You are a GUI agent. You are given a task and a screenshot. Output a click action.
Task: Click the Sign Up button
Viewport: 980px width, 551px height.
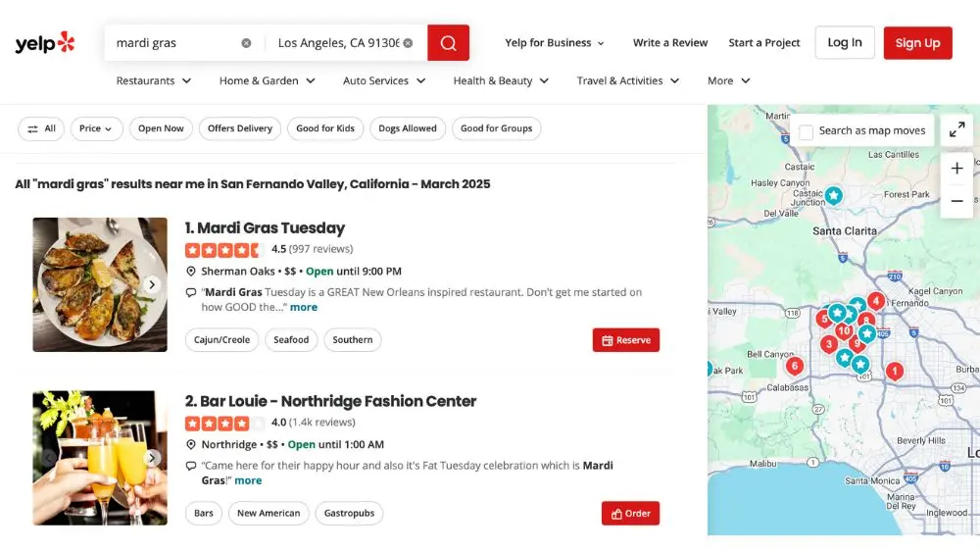tap(917, 42)
